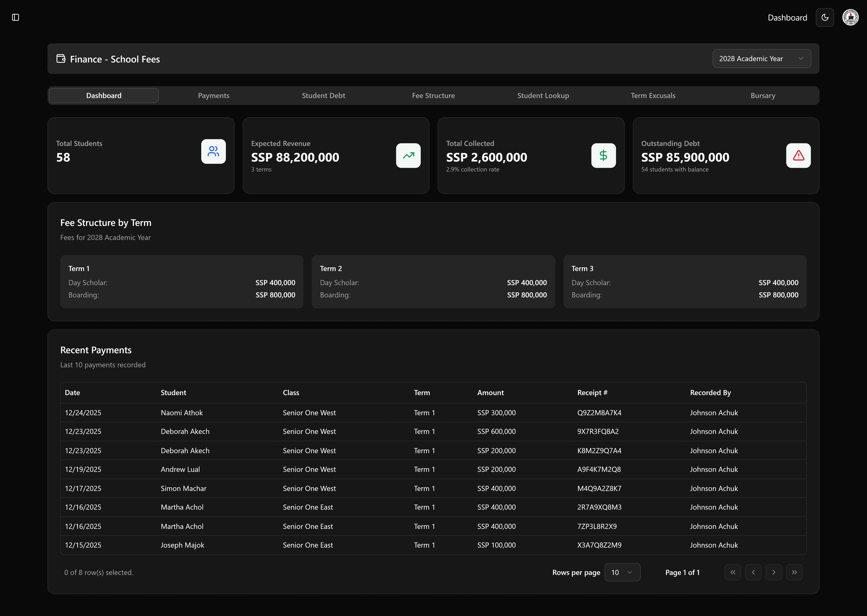Go to next page chevron
The image size is (867, 616).
pyautogui.click(x=774, y=572)
